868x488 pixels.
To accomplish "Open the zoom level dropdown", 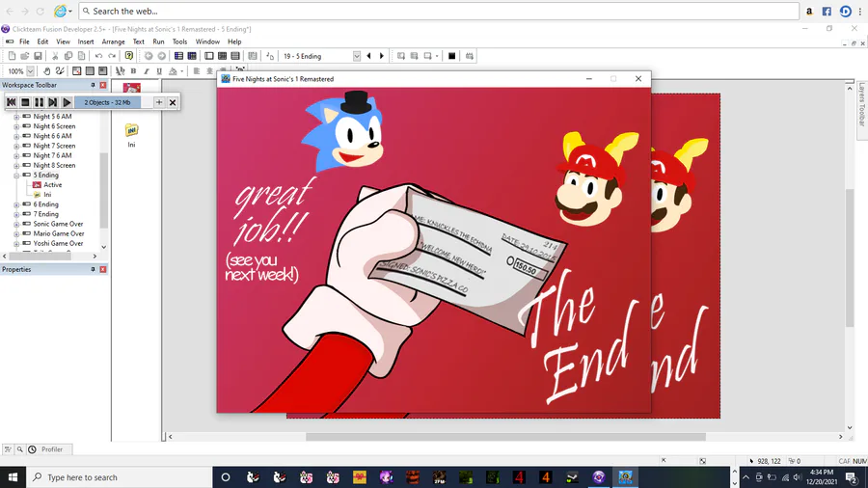I will (31, 70).
